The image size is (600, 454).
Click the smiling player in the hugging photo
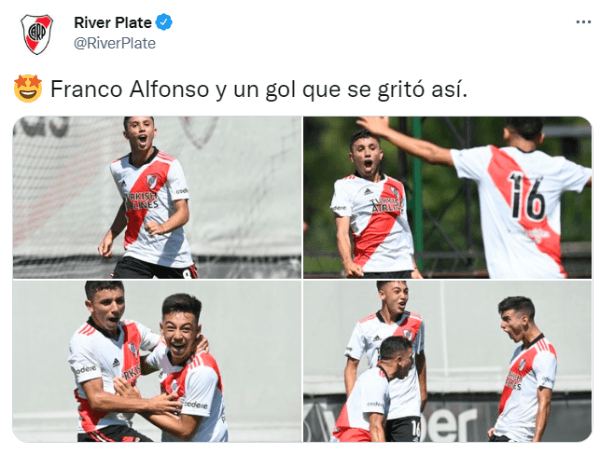186,367
